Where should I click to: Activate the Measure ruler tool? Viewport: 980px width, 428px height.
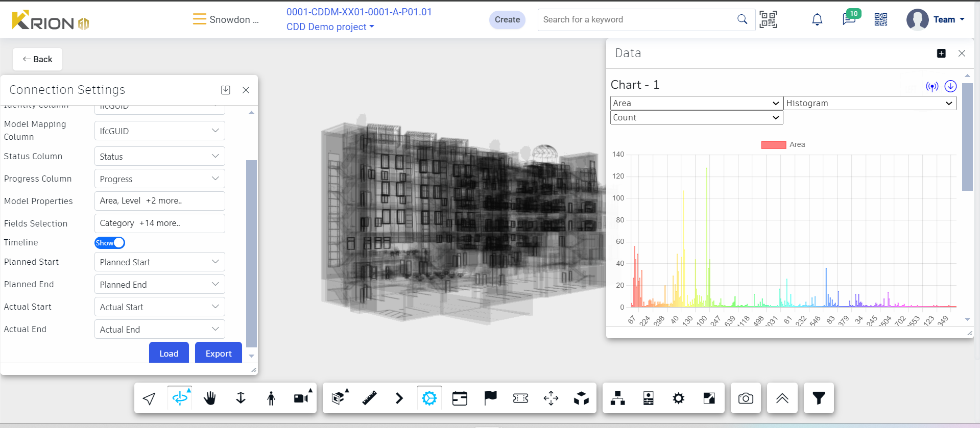pyautogui.click(x=369, y=398)
